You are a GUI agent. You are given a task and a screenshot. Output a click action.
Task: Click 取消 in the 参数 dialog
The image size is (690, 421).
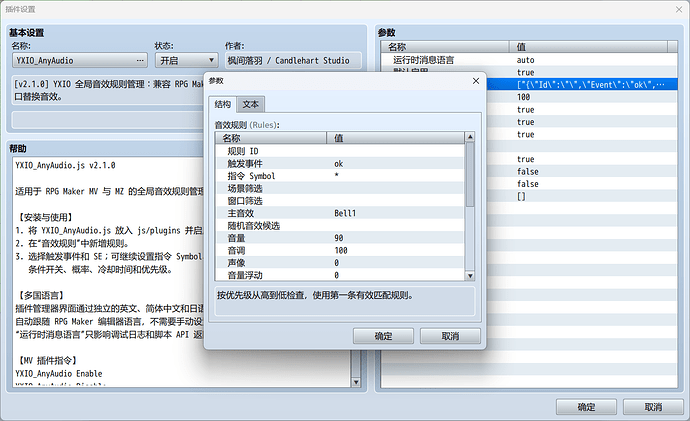pyautogui.click(x=450, y=336)
